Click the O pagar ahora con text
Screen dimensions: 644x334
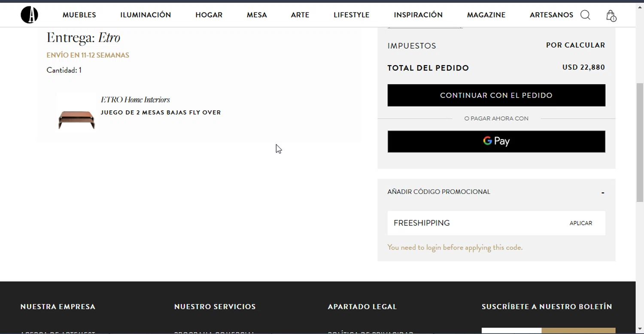496,118
